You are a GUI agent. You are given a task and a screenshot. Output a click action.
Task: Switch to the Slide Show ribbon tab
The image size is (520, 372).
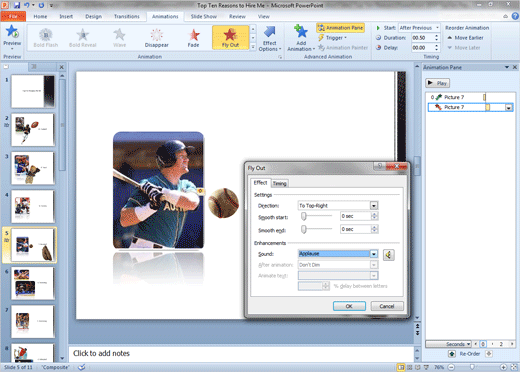coord(204,16)
